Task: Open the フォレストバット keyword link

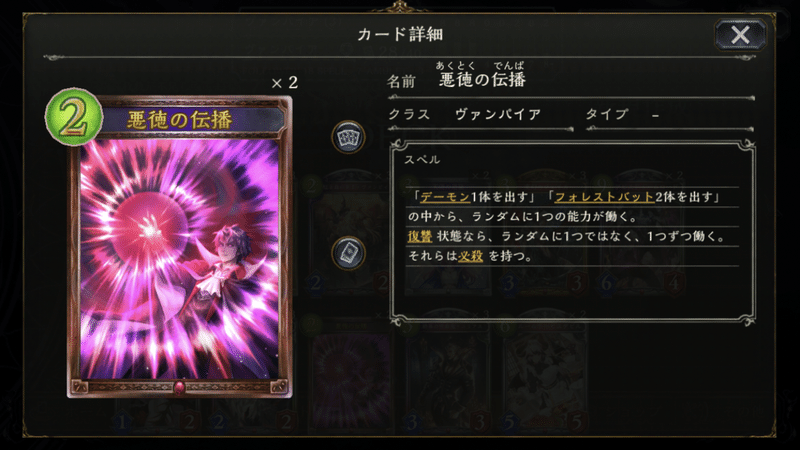Action: tap(604, 197)
